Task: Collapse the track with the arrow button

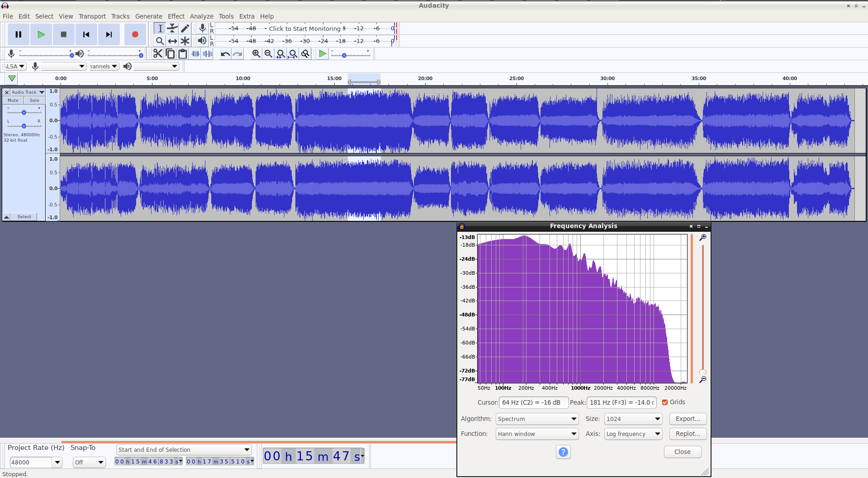Action: pos(7,217)
